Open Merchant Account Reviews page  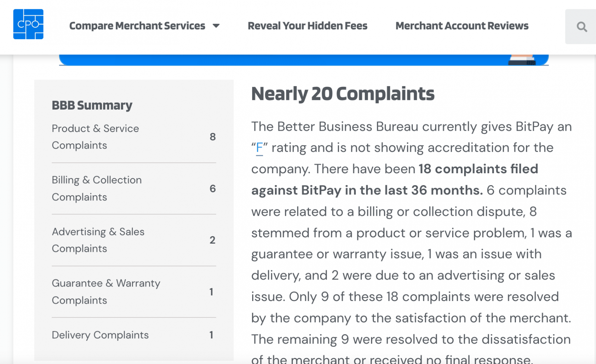[x=462, y=26]
